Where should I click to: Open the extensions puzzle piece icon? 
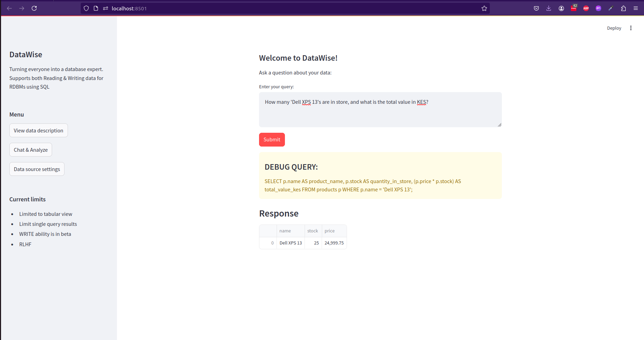click(623, 8)
